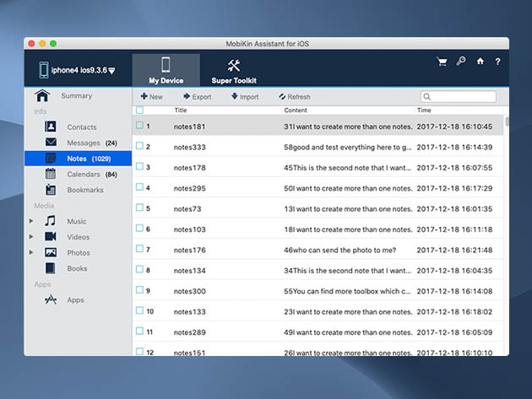532x399 pixels.
Task: Switch to the Super Toolkit tab
Action: [x=234, y=70]
